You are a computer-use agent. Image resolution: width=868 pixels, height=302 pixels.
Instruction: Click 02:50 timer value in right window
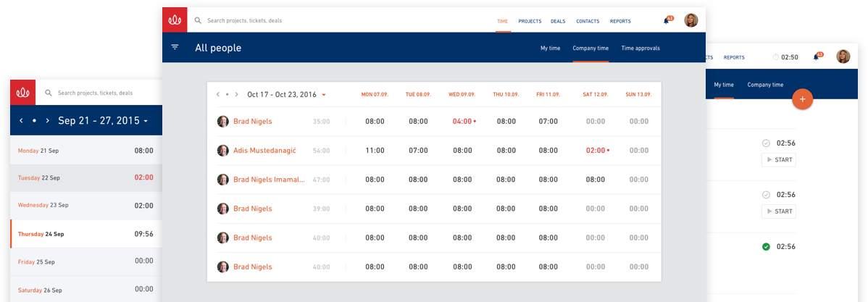[x=790, y=57]
